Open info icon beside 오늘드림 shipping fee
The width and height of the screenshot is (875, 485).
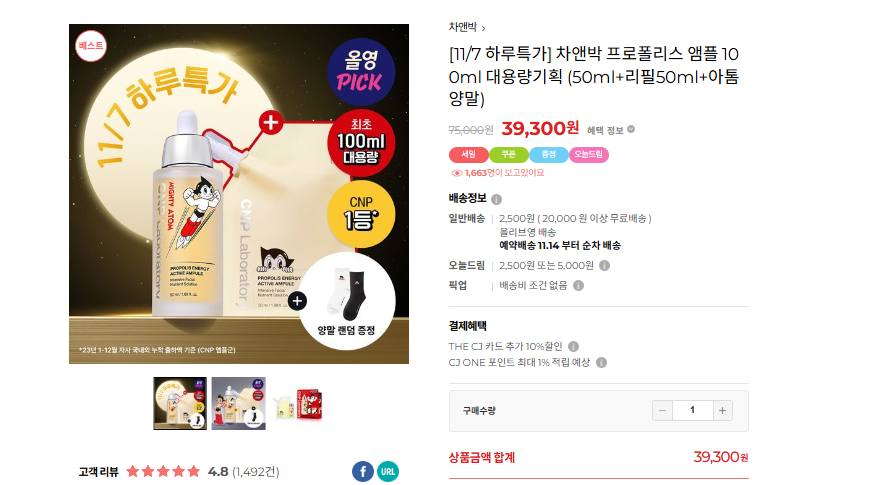[x=604, y=266]
